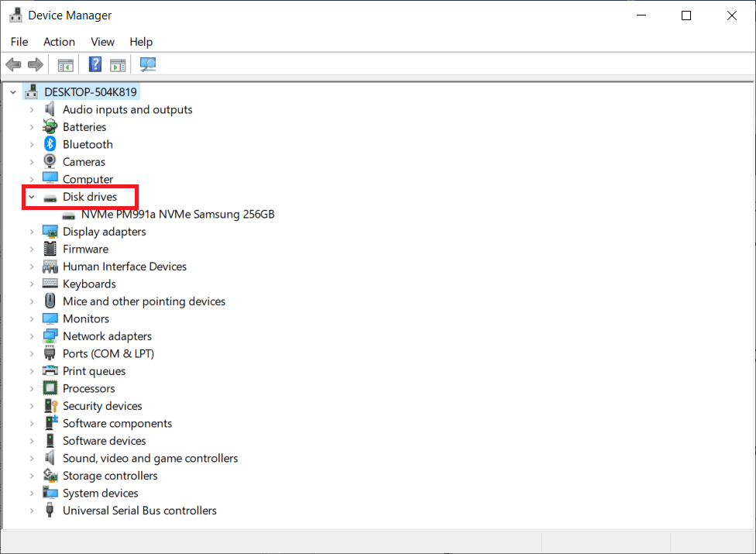Collapse the DESKTOP-504K819 root node
This screenshot has width=756, height=554.
point(13,91)
